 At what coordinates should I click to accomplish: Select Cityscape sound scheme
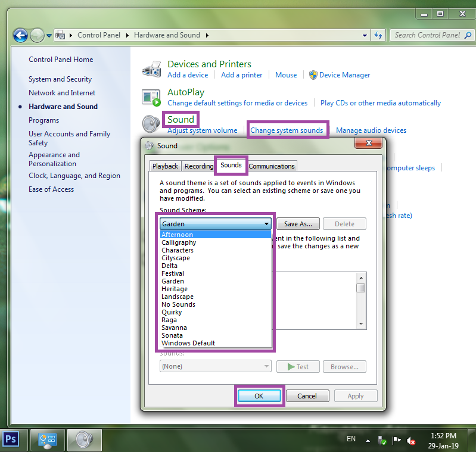[215, 258]
